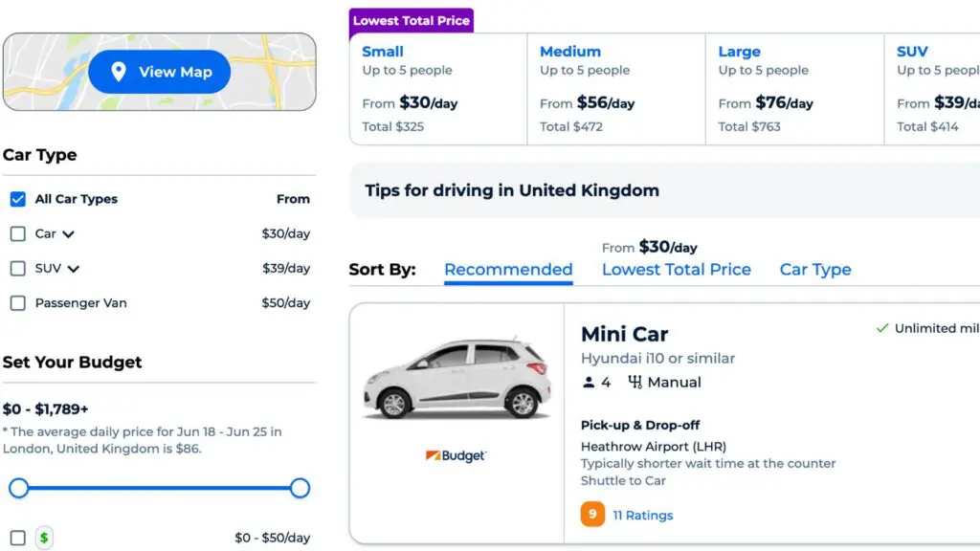This screenshot has width=980, height=551.
Task: Uncheck the All Car Types filter
Action: point(17,199)
